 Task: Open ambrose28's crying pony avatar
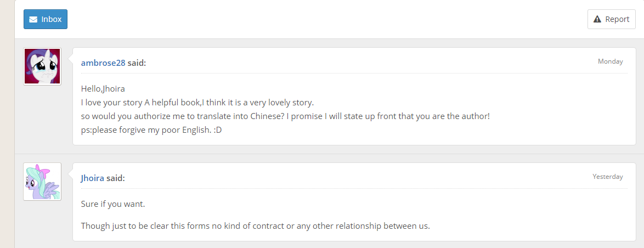point(42,66)
